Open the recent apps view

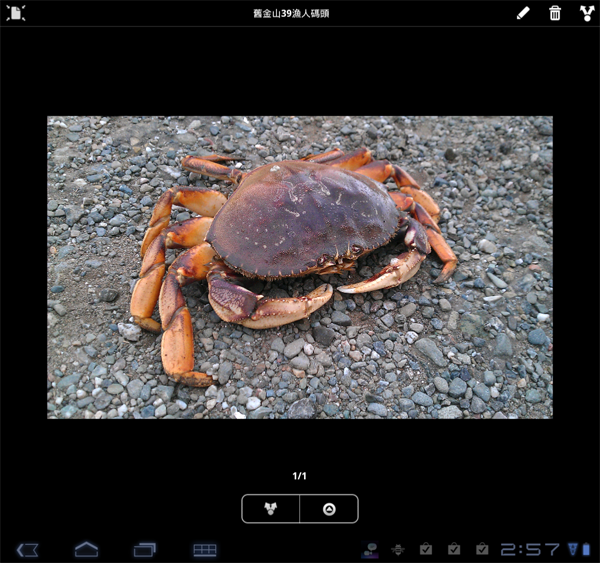pyautogui.click(x=145, y=550)
